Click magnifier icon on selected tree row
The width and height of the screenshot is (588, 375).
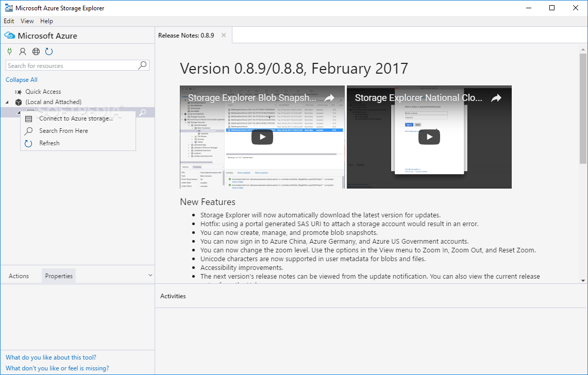pyautogui.click(x=143, y=112)
